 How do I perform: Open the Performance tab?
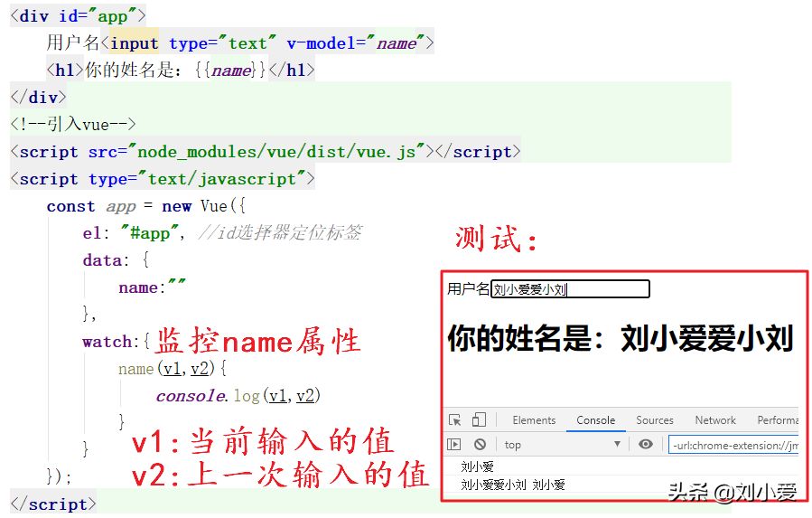pos(778,420)
